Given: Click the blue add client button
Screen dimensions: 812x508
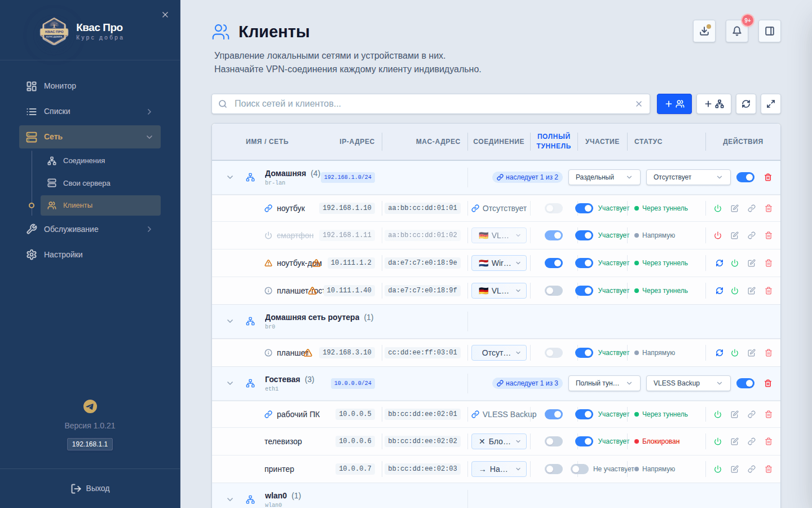Looking at the screenshot, I should pyautogui.click(x=674, y=104).
